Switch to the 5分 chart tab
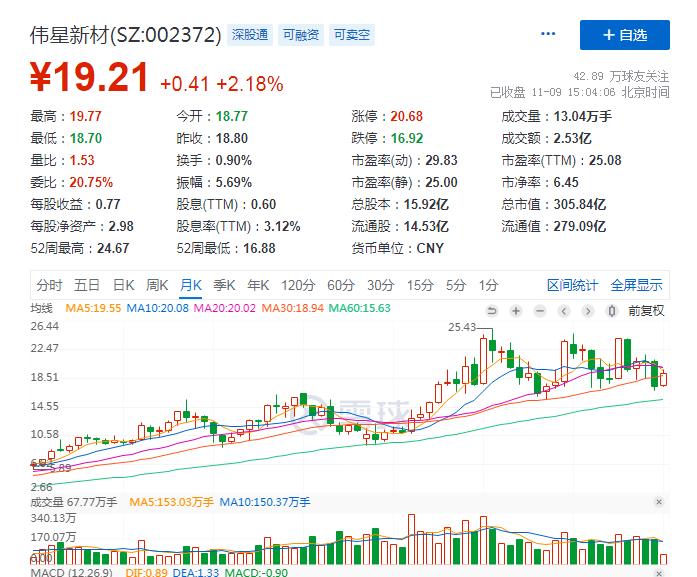Screen dimensions: 697x577 tap(456, 285)
